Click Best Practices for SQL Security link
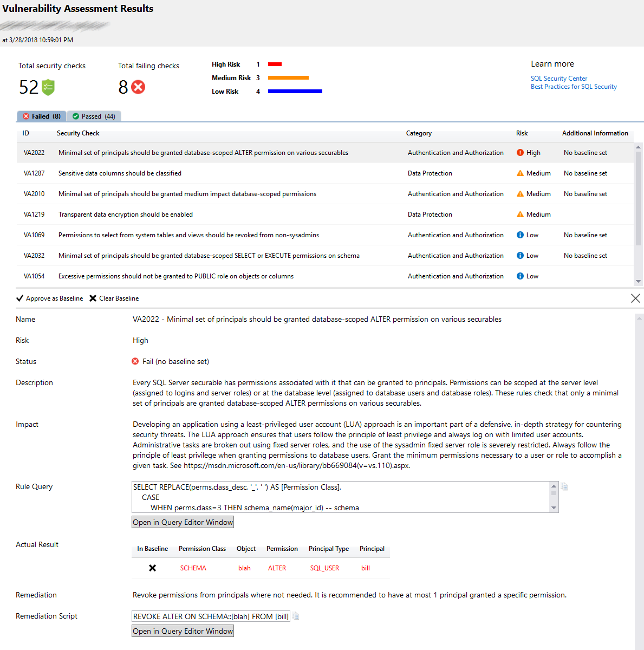644x650 pixels. [574, 86]
